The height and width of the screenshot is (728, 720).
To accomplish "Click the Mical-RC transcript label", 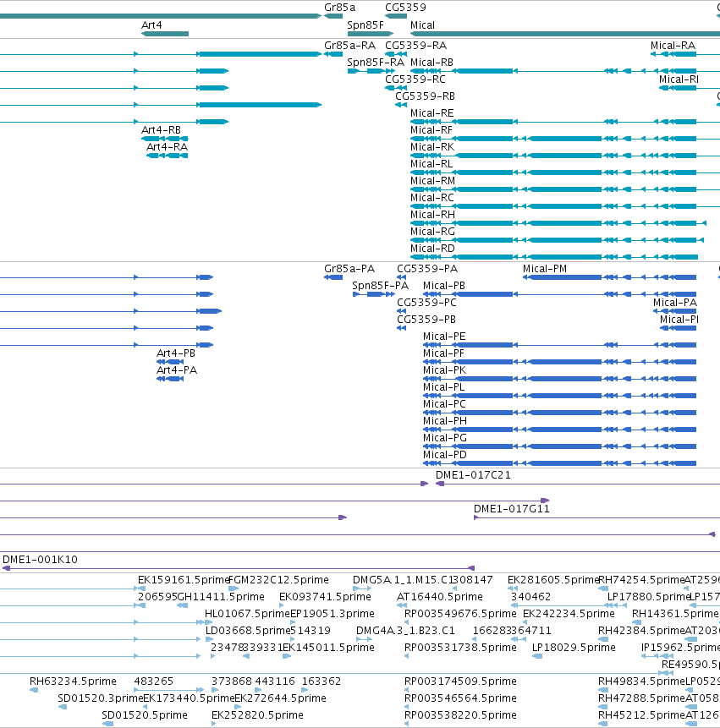I will (x=432, y=198).
